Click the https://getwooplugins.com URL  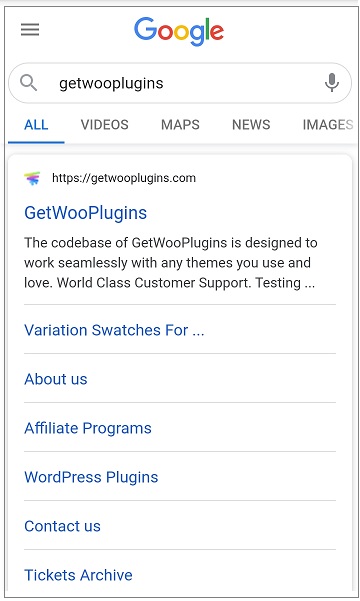[124, 178]
